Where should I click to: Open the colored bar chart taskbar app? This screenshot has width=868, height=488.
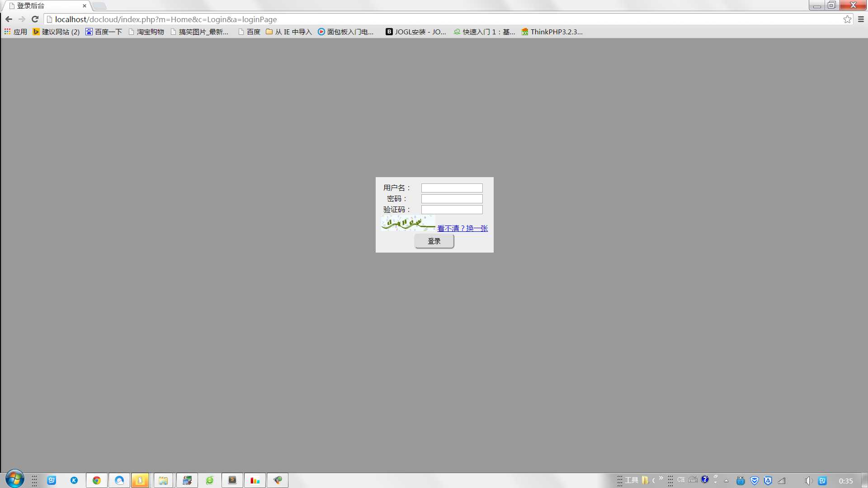click(x=255, y=480)
